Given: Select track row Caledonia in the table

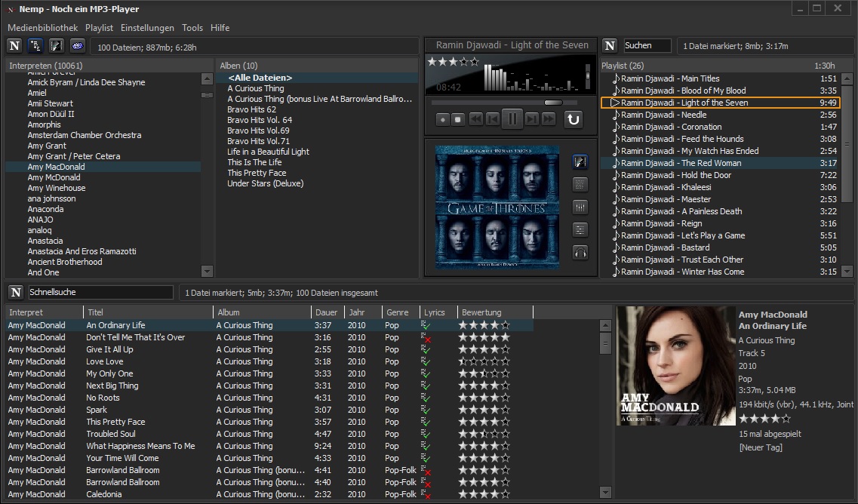Looking at the screenshot, I should coord(269,494).
